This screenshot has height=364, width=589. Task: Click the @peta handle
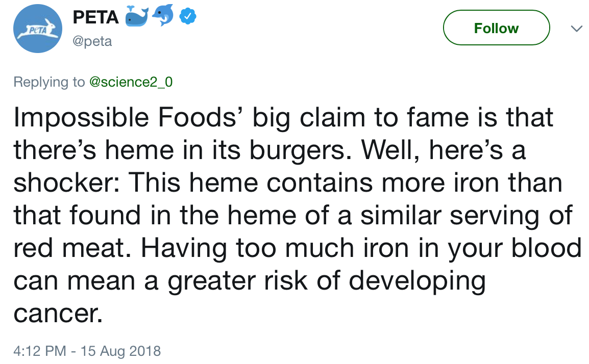point(92,41)
